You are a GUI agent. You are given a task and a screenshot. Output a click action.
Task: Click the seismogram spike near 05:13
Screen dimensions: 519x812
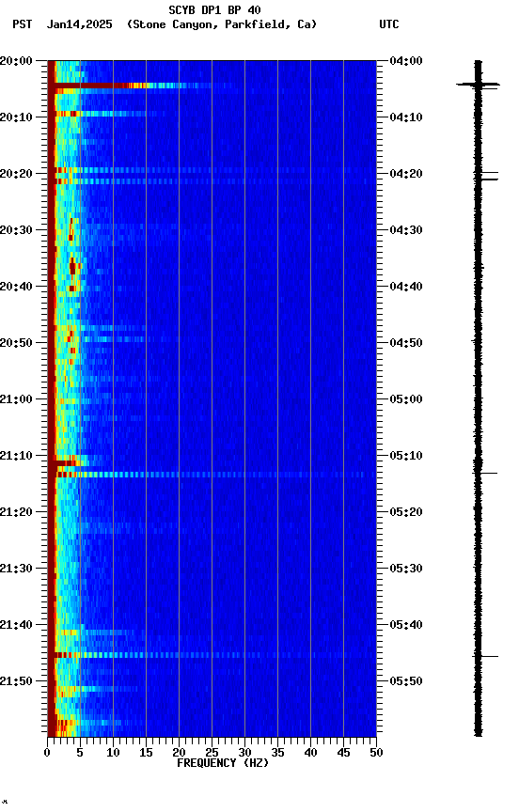[x=485, y=473]
